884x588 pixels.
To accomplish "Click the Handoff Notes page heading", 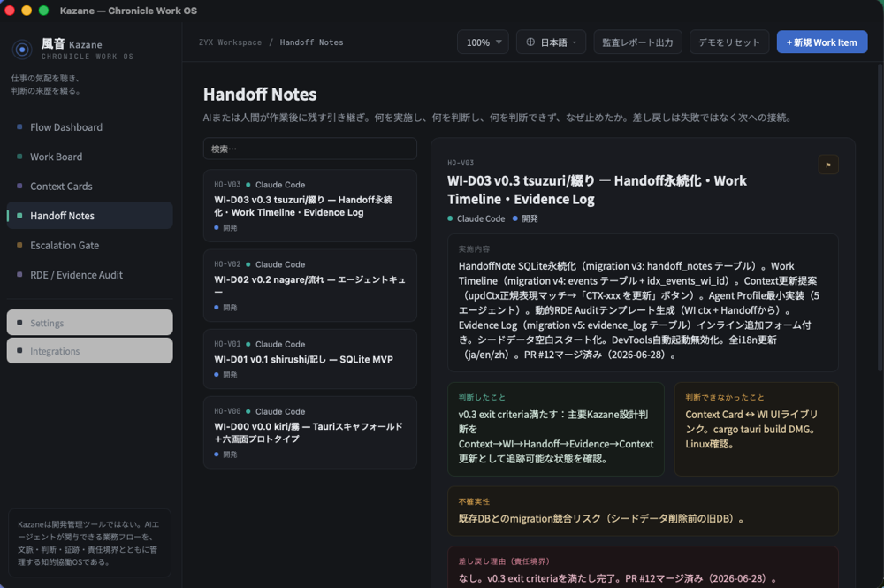I will point(260,94).
